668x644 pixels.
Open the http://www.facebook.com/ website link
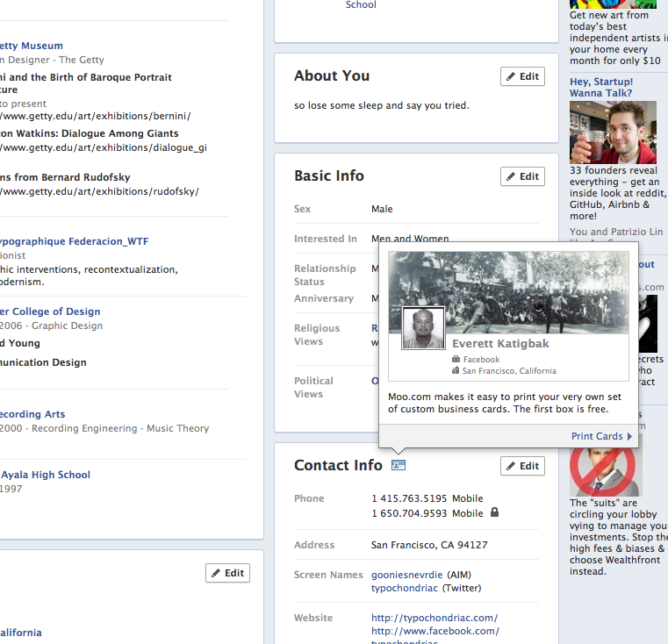coord(435,631)
